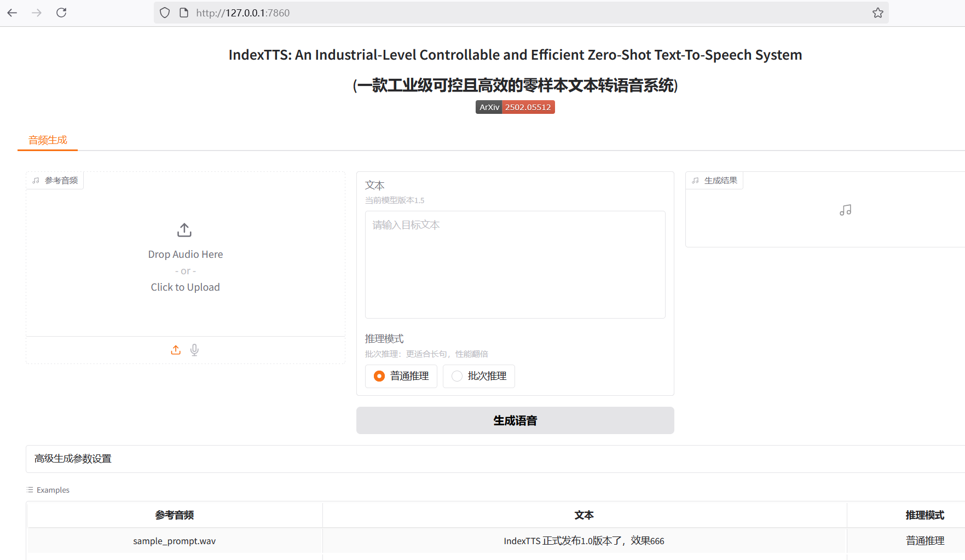Click the music note icon beside 参考音频 label
Image resolution: width=965 pixels, height=560 pixels.
pyautogui.click(x=36, y=181)
